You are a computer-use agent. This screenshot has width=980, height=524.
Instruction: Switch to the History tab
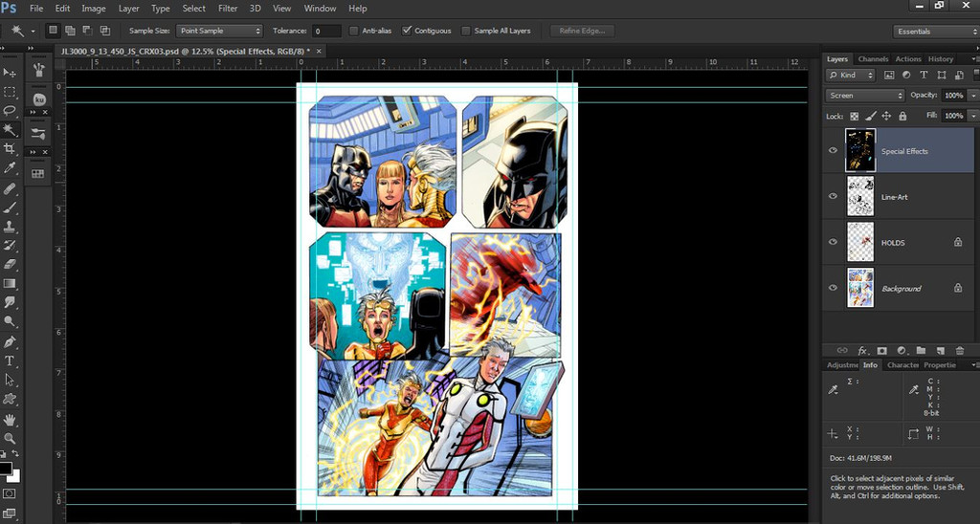coord(941,58)
